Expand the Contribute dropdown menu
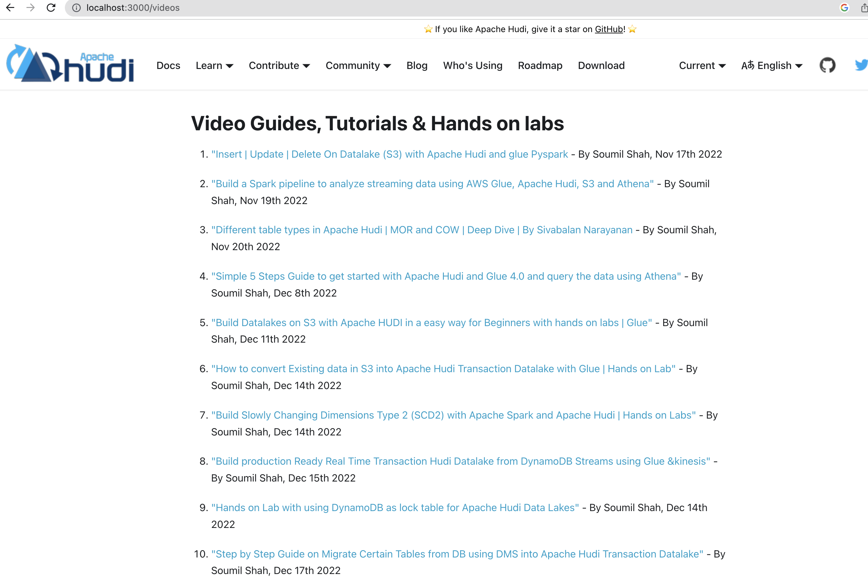Screen dimensions: 868x588 [x=279, y=66]
